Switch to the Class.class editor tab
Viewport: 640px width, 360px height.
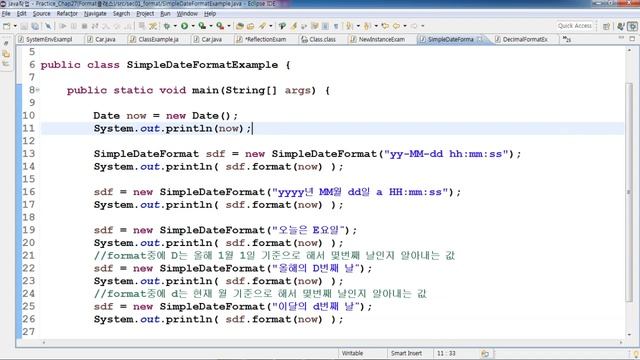[x=322, y=39]
